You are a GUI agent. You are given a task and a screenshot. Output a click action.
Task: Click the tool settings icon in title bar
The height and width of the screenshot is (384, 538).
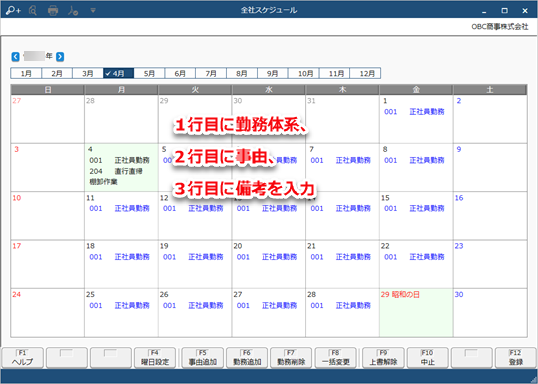click(73, 11)
